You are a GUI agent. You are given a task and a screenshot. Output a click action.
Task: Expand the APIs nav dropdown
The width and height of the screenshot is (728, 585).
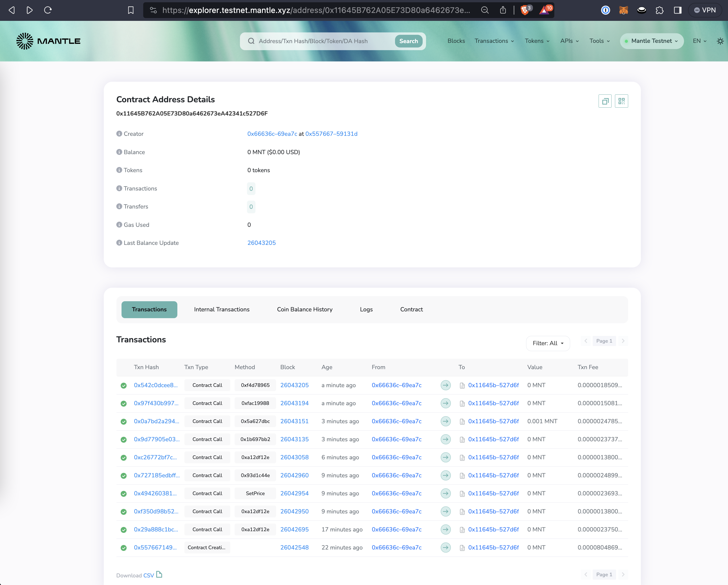(x=569, y=41)
